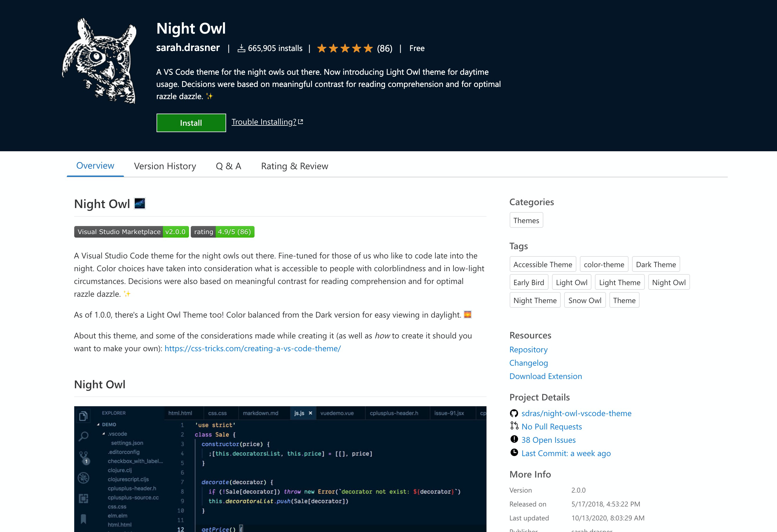Open the Trouble Installing? link

(264, 122)
